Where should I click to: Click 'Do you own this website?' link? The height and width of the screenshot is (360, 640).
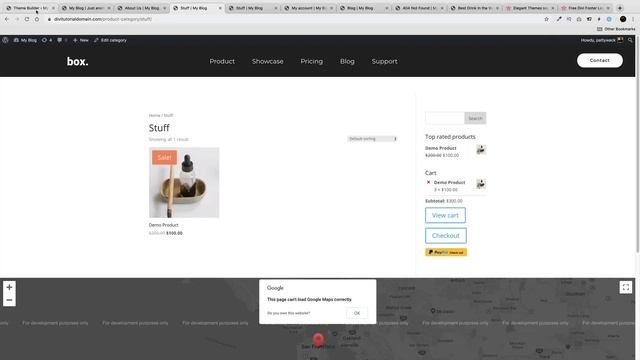(289, 313)
